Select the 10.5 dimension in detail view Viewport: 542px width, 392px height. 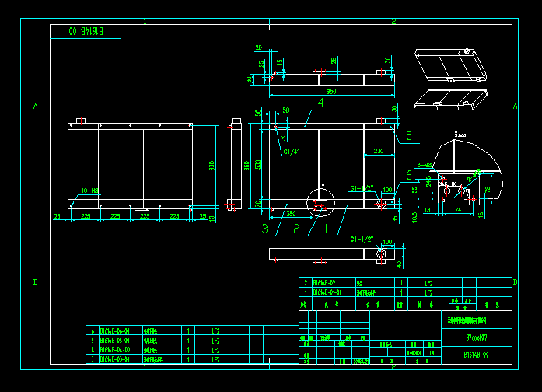[x=414, y=217]
